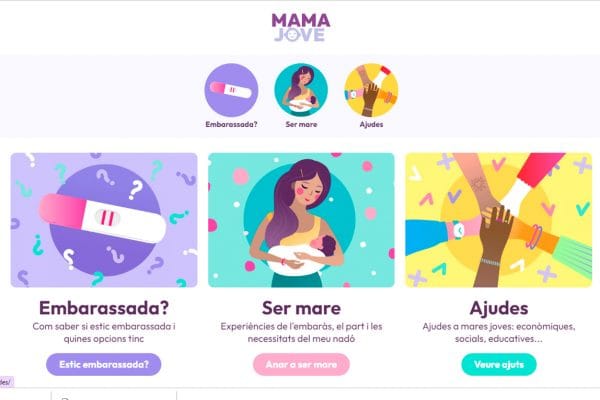Select the round pregnancy test icon
The image size is (600, 400).
point(231,90)
